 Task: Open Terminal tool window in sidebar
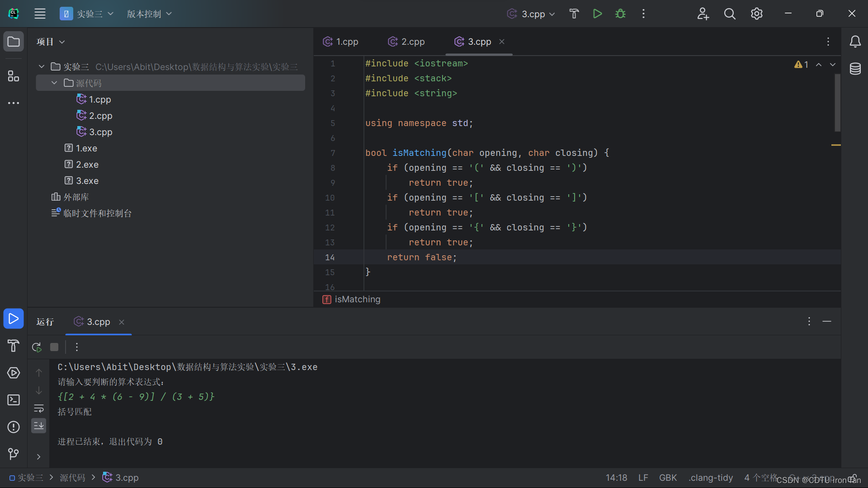point(14,400)
